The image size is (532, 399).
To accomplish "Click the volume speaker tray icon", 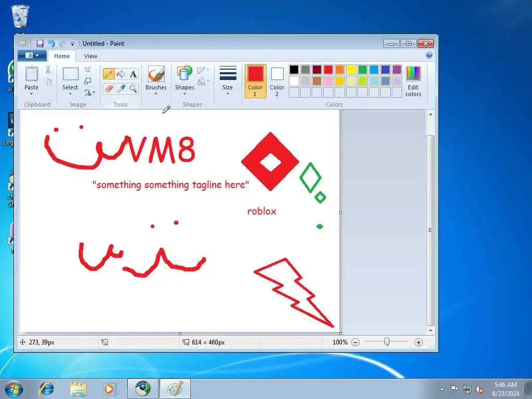I will pyautogui.click(x=480, y=390).
